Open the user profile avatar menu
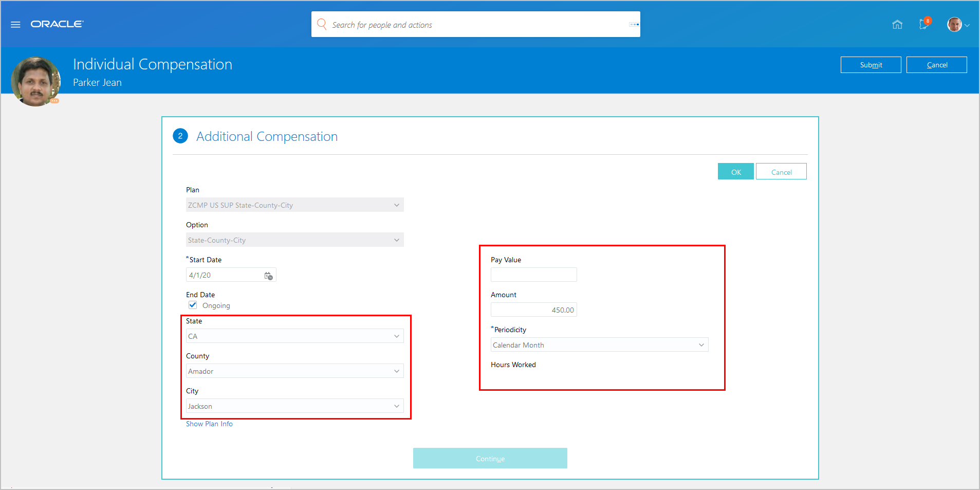This screenshot has width=980, height=490. 958,25
